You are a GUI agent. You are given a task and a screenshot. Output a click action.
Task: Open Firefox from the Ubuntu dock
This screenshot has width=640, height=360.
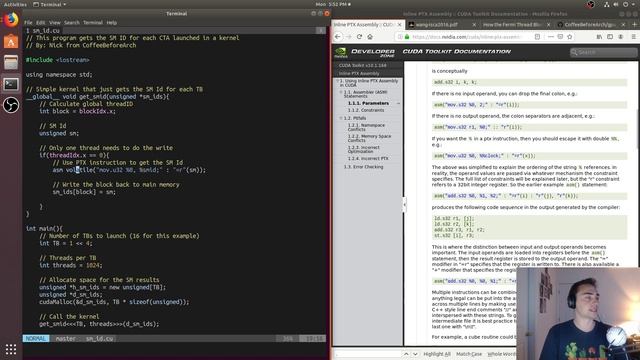[x=11, y=19]
